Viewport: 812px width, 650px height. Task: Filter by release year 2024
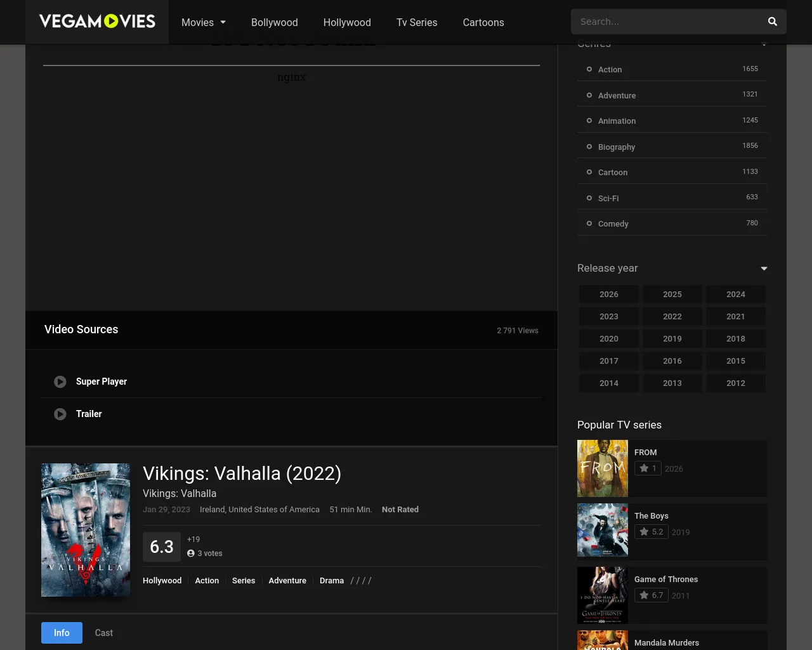tap(736, 295)
